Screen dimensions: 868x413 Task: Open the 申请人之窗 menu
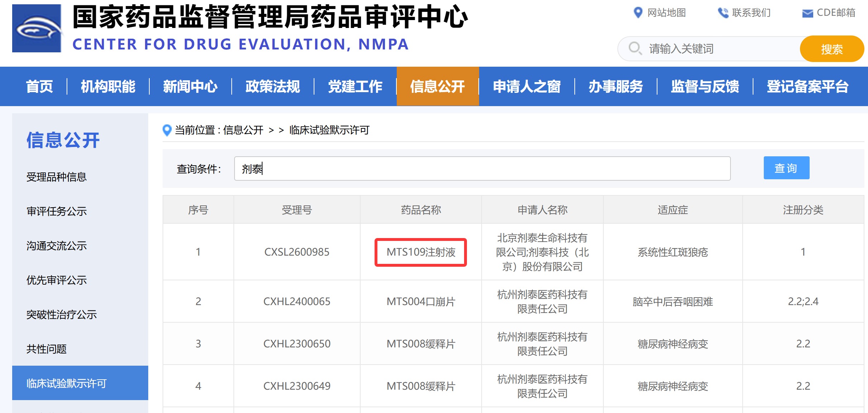coord(527,86)
